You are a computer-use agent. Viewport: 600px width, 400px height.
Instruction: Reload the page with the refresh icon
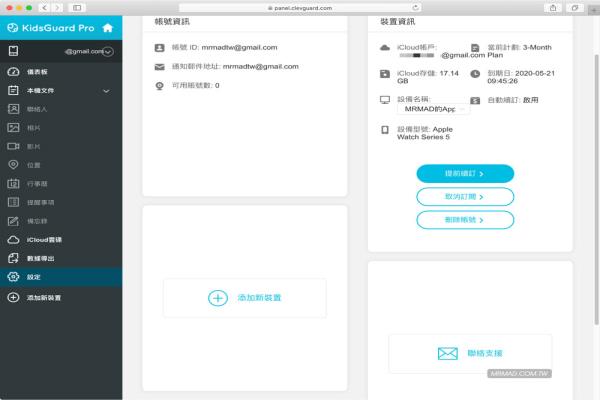(416, 8)
